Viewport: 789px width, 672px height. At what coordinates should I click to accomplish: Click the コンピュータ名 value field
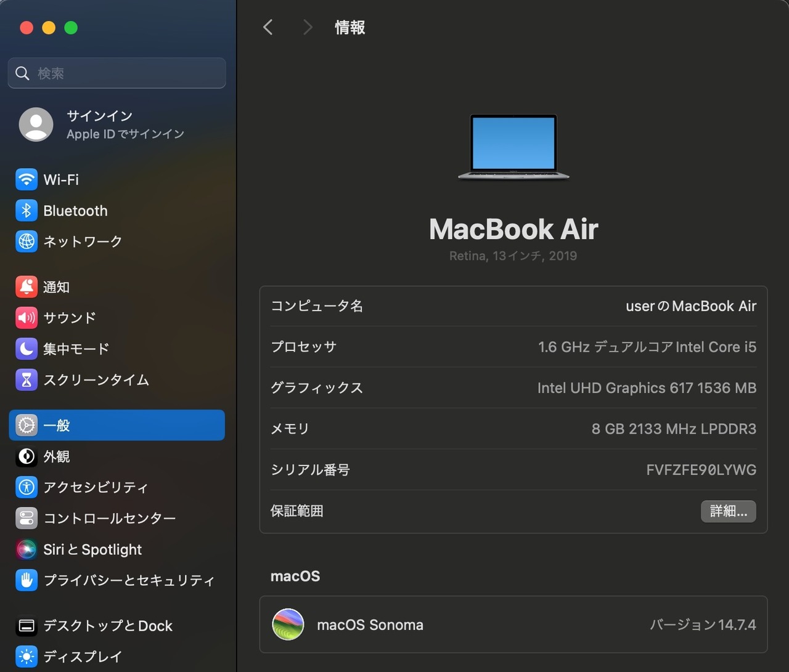tap(691, 306)
